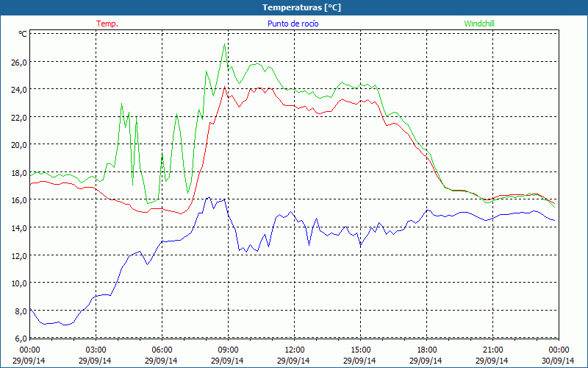This screenshot has height=368, width=588.
Task: Click the 06:00 time axis label
Action: (x=162, y=350)
